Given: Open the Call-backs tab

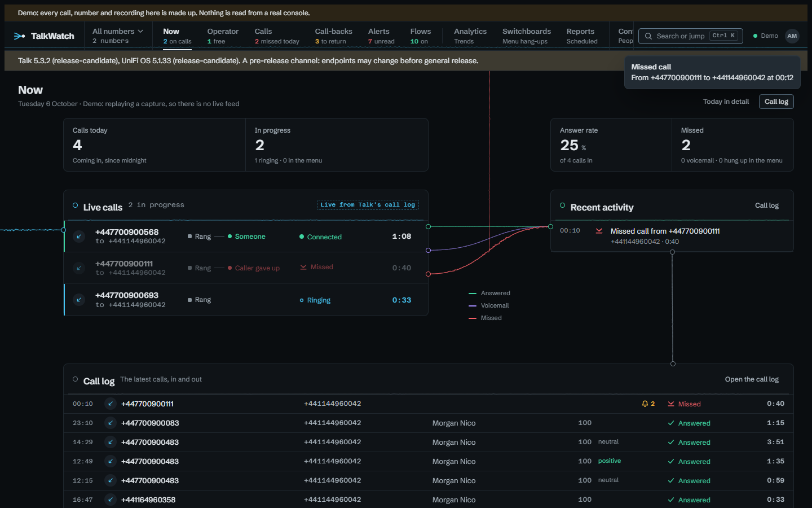Looking at the screenshot, I should (x=333, y=36).
